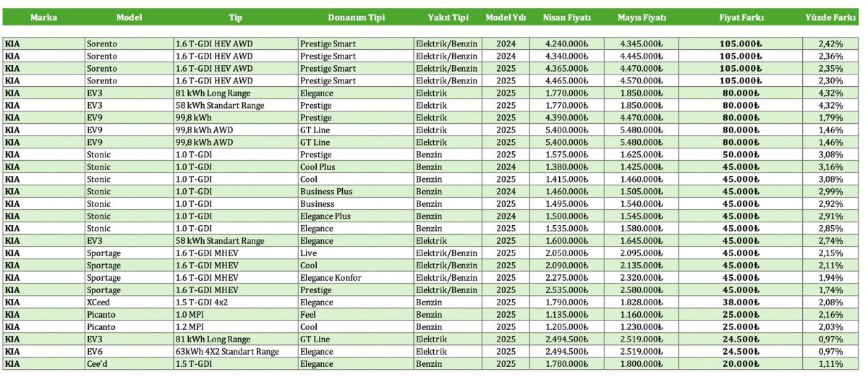Click the Elegance Konfor trim cell
Screen dimensions: 868x380
pos(331,277)
